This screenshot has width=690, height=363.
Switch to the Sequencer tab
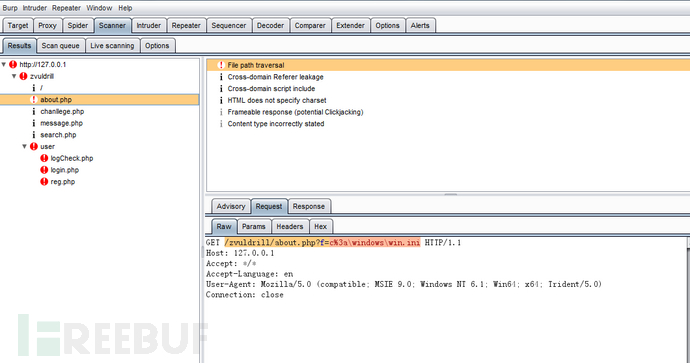tap(229, 26)
